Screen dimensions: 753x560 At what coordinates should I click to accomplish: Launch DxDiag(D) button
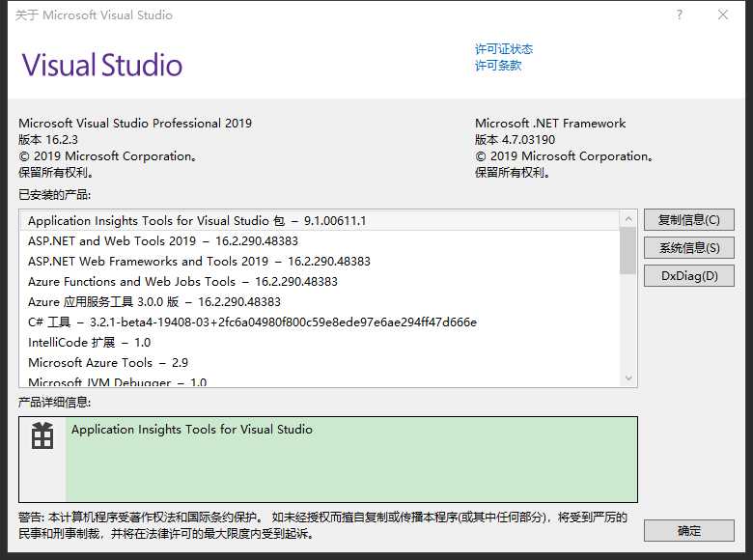688,276
